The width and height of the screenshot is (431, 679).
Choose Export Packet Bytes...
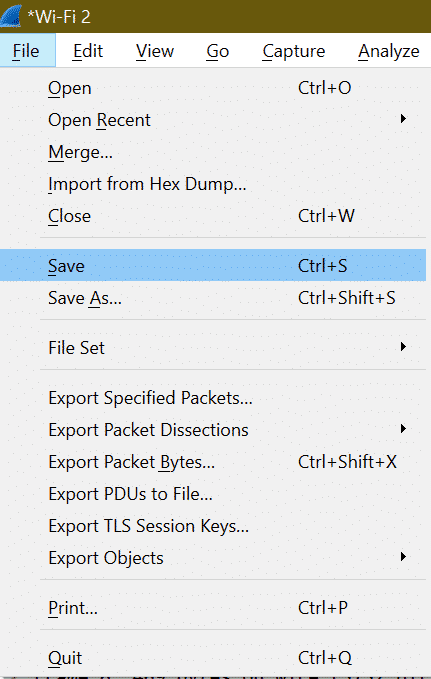(213, 462)
